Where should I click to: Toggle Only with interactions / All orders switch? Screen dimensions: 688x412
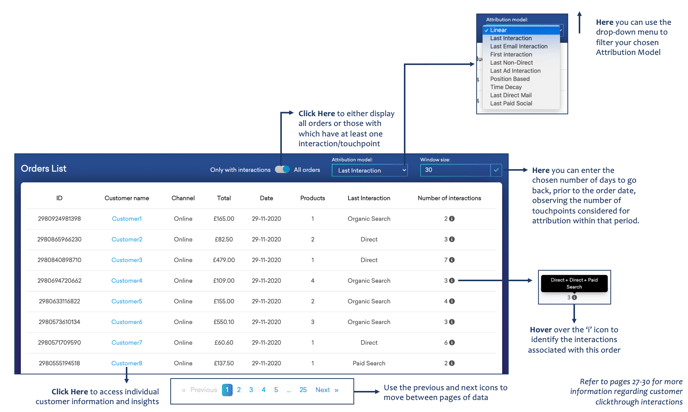coord(282,170)
